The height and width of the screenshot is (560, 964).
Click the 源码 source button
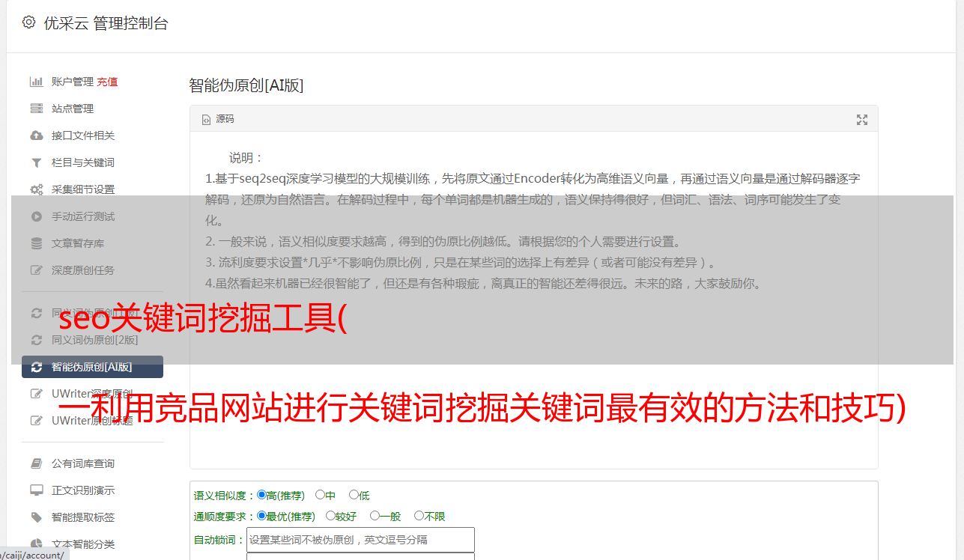pyautogui.click(x=218, y=119)
